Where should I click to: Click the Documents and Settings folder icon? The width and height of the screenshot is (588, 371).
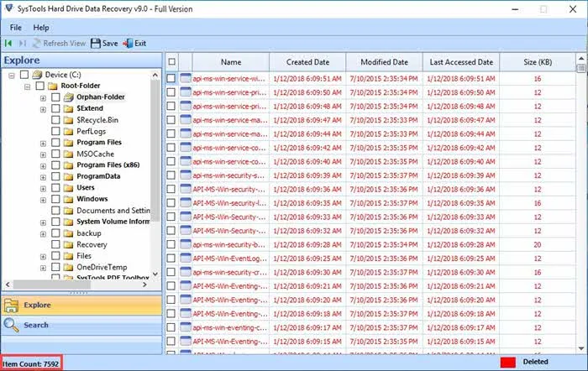pyautogui.click(x=68, y=211)
